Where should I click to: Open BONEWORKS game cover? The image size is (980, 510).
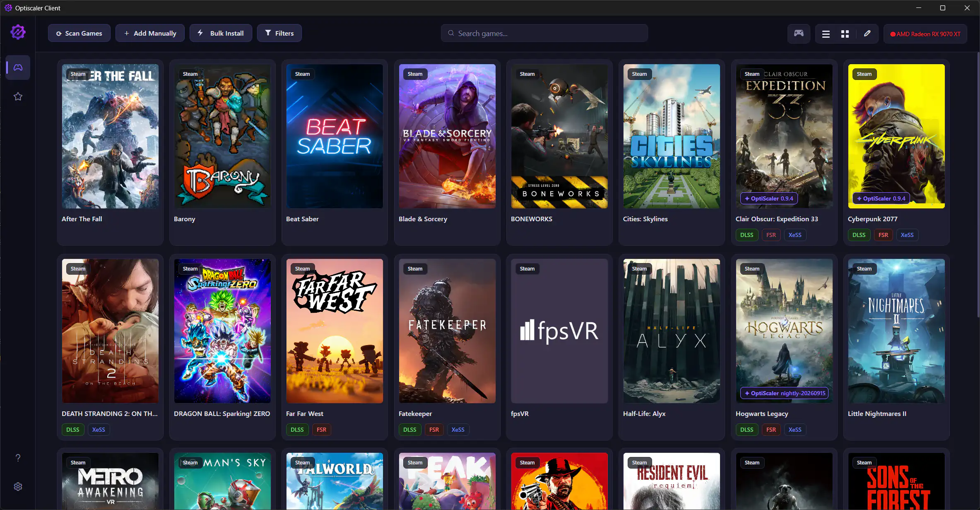tap(559, 136)
